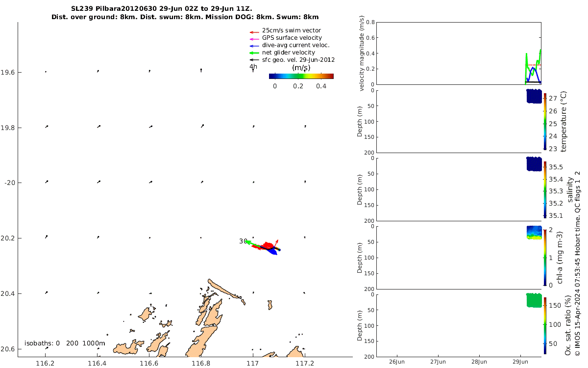The image size is (588, 368).
Task: Click the magenta GPS surface velocity legend arrow
Action: [253, 38]
